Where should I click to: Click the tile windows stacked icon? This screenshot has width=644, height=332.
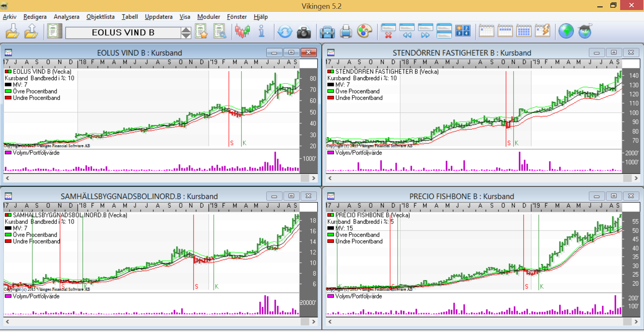444,31
